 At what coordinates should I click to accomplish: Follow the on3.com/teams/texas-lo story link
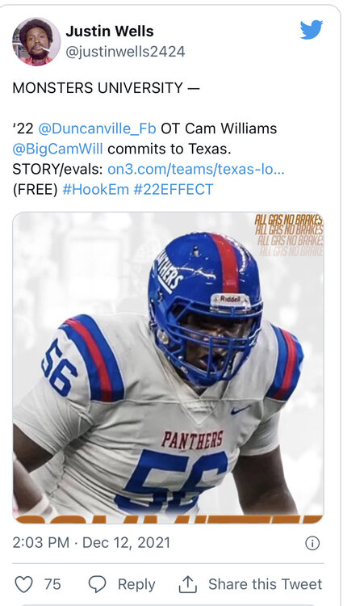click(x=195, y=169)
